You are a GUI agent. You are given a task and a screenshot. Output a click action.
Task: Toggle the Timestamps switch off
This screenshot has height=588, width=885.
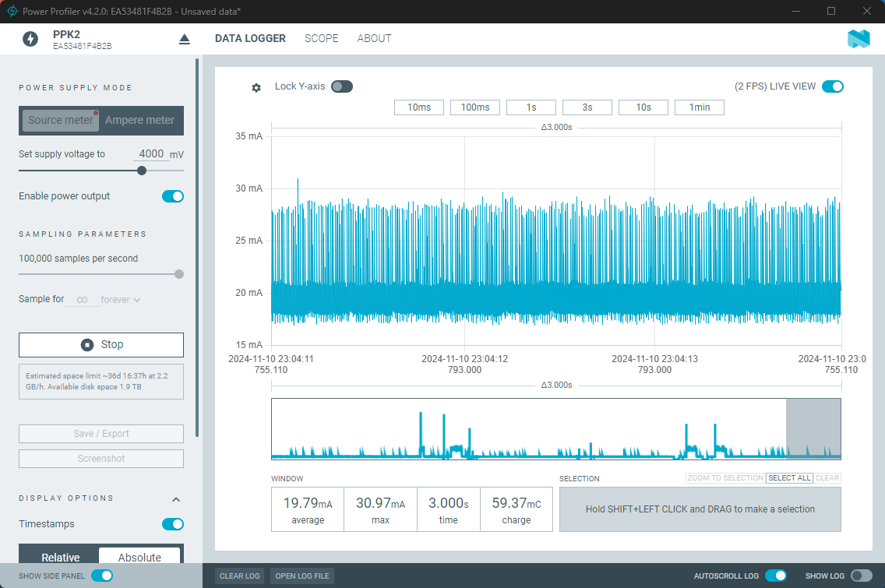pos(172,524)
